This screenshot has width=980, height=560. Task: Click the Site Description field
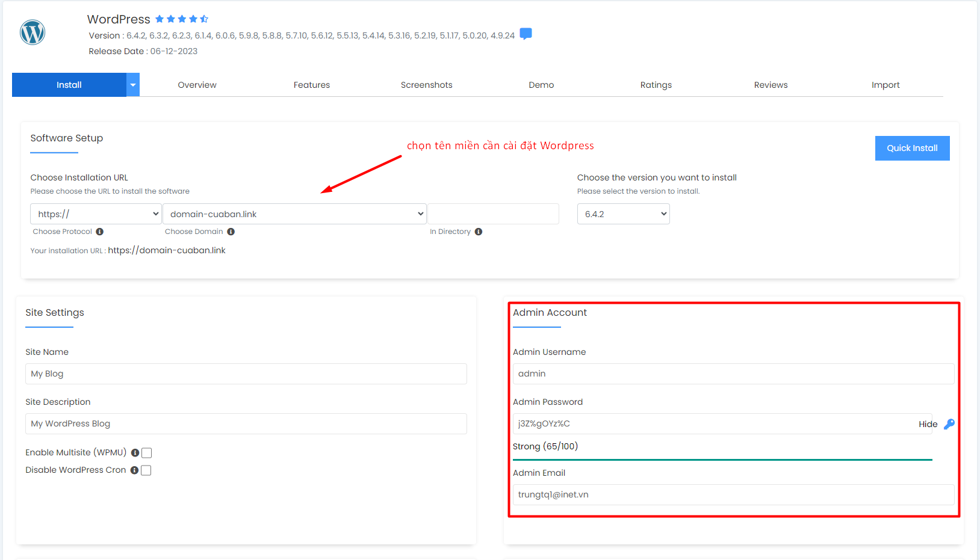(246, 423)
